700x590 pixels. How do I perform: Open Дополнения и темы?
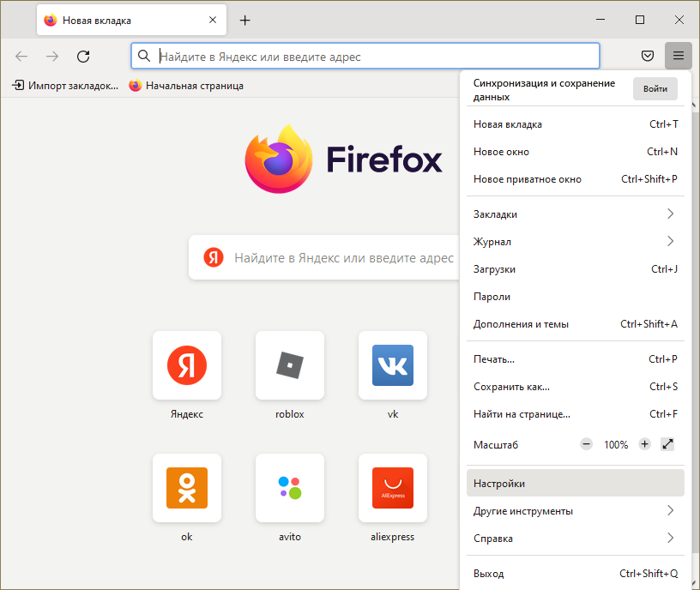pyautogui.click(x=576, y=324)
